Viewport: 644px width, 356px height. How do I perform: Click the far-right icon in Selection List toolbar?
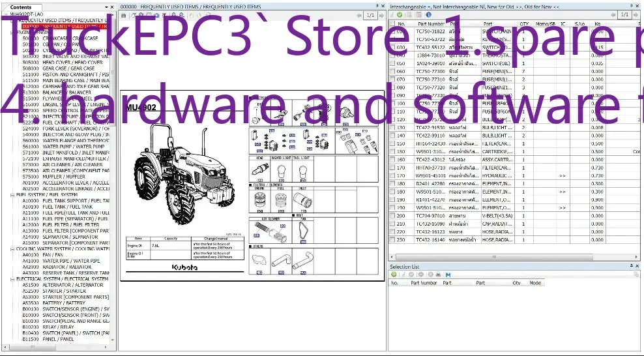(x=636, y=274)
